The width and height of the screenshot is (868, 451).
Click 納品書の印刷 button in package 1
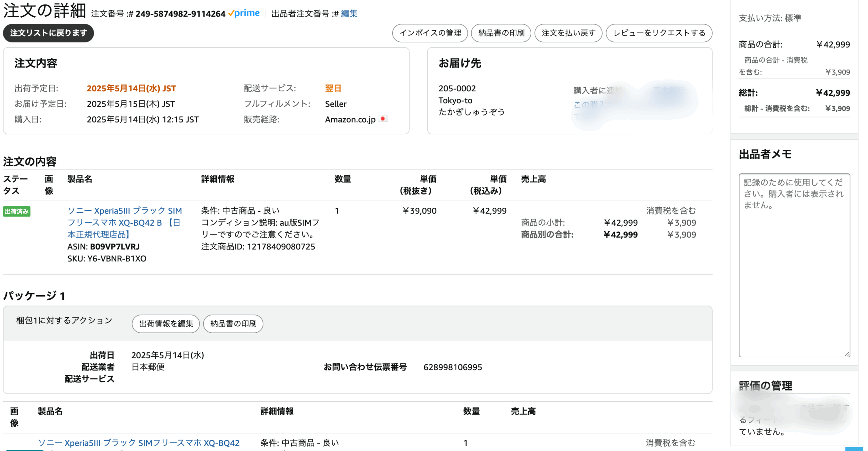[x=233, y=323]
